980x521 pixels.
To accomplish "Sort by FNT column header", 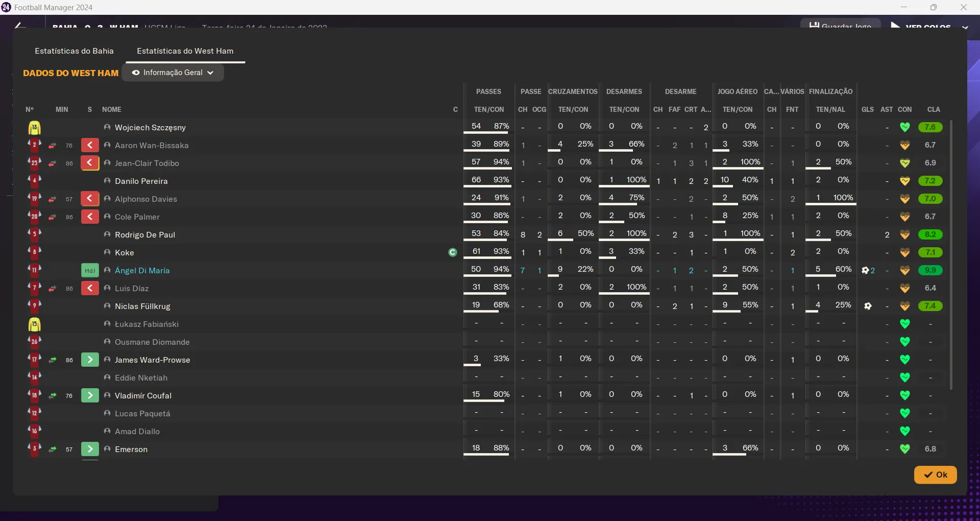I will click(792, 109).
